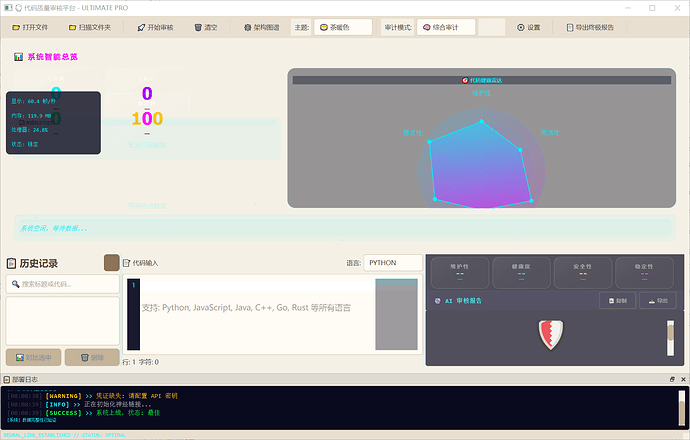Click the 代码健康雷达 radar title bar

pyautogui.click(x=482, y=80)
